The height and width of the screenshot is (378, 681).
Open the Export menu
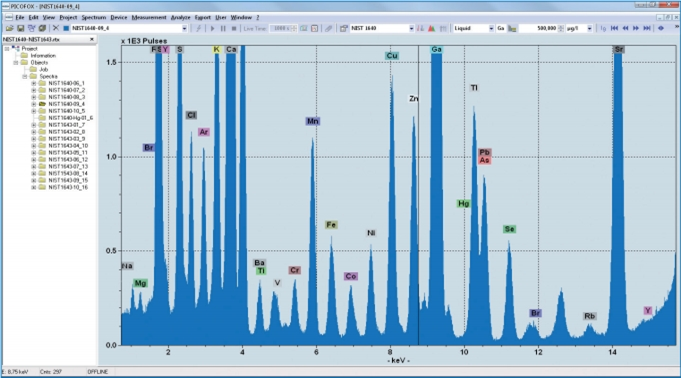point(202,17)
